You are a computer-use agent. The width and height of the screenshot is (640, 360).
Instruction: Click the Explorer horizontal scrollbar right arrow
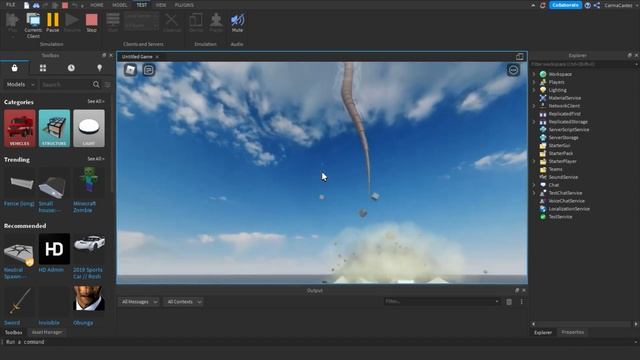tap(636, 324)
